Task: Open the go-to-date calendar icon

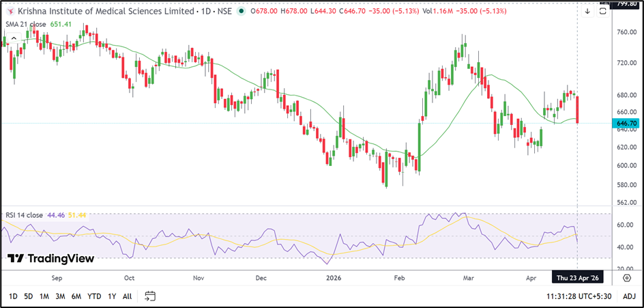Action: [x=150, y=296]
